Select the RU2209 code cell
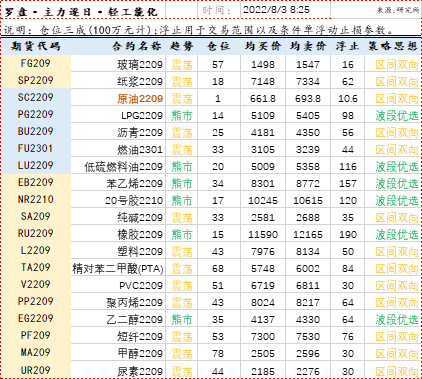 click(36, 233)
